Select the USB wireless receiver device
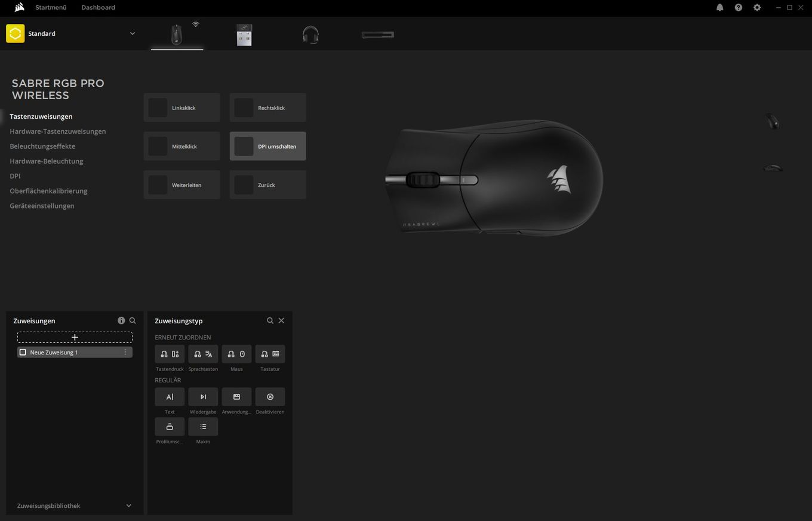 tap(244, 35)
